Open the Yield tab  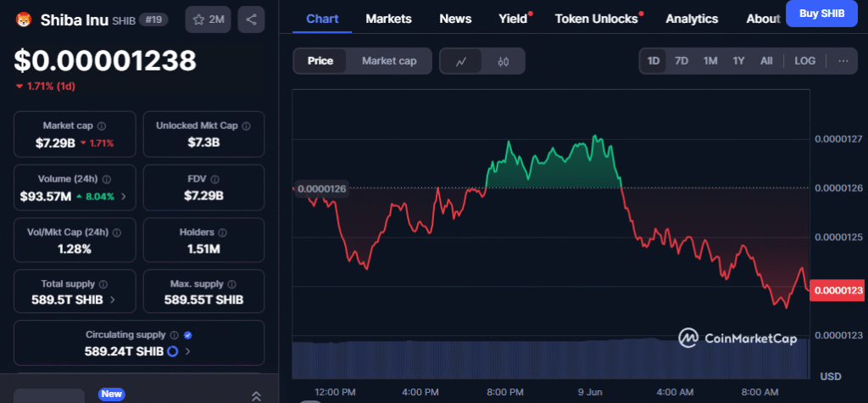click(x=513, y=19)
